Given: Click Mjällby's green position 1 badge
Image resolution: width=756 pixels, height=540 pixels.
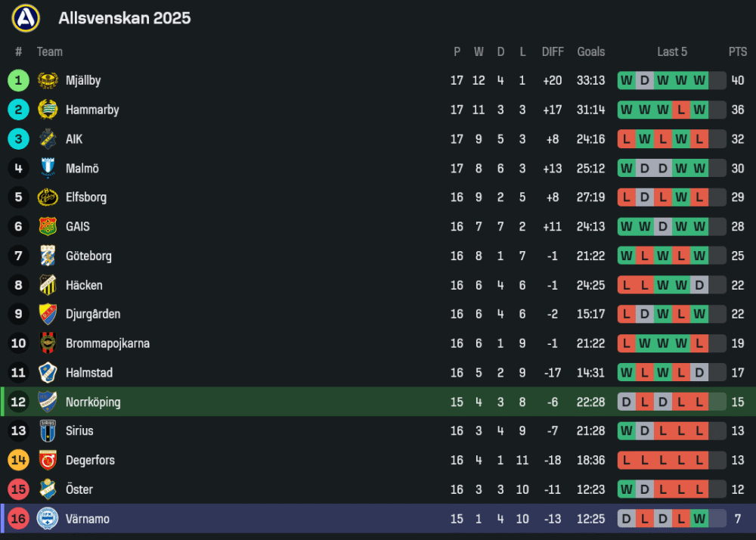Looking at the screenshot, I should (18, 81).
